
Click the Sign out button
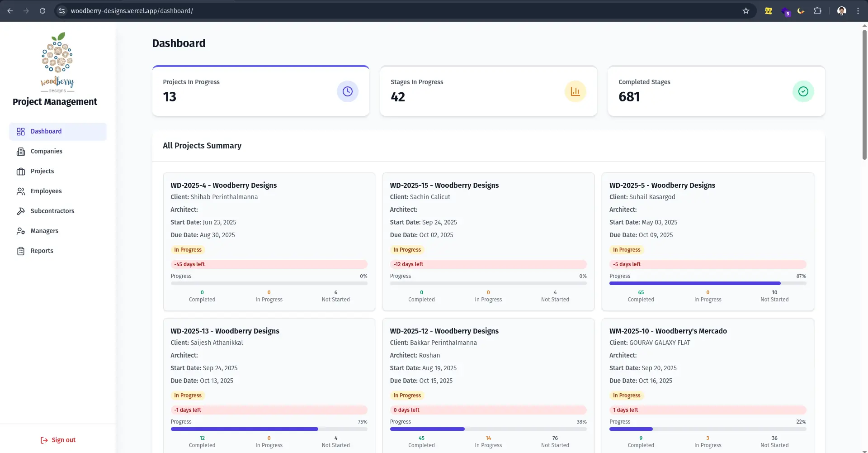pos(58,439)
